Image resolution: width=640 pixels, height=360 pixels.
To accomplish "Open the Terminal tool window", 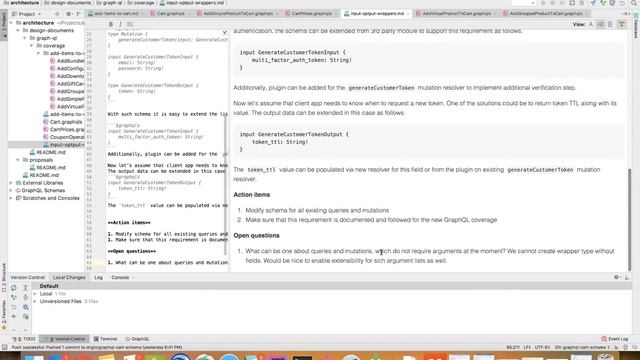I will (x=105, y=339).
